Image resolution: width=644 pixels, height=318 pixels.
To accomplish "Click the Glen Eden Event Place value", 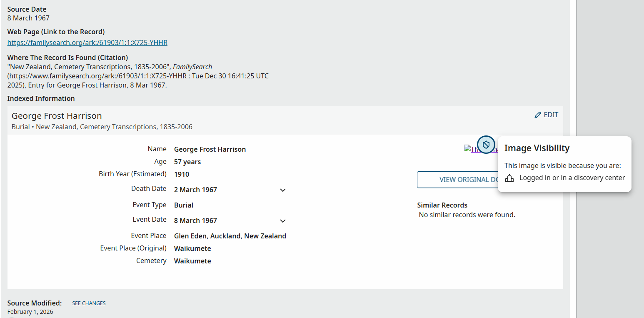I will 230,236.
